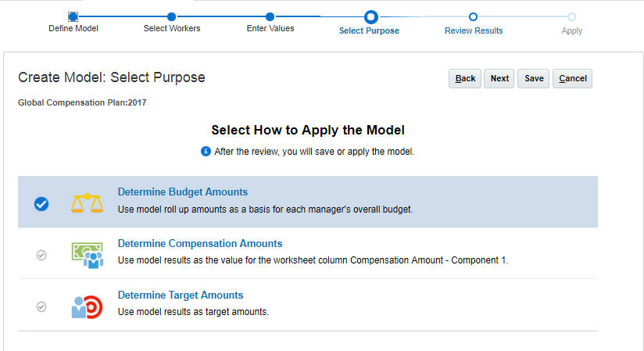The width and height of the screenshot is (644, 351).
Task: Go to the Apply step label
Action: [571, 31]
